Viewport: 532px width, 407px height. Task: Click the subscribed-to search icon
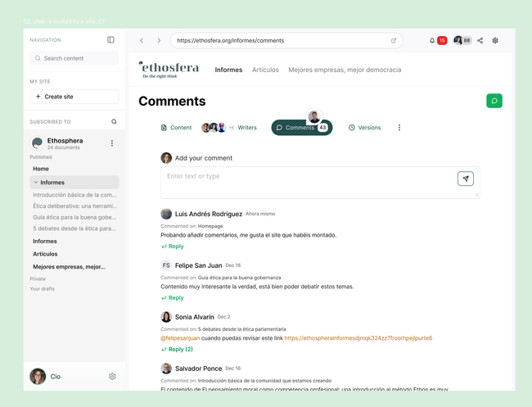(x=114, y=121)
